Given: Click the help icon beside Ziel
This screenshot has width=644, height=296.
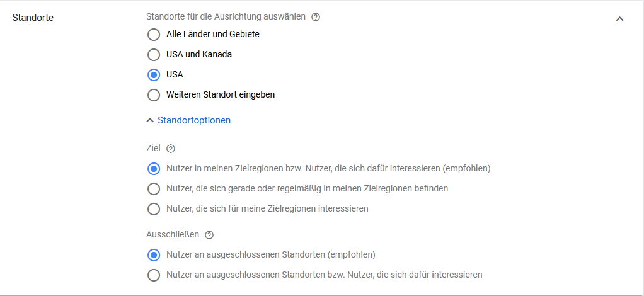Looking at the screenshot, I should point(170,149).
